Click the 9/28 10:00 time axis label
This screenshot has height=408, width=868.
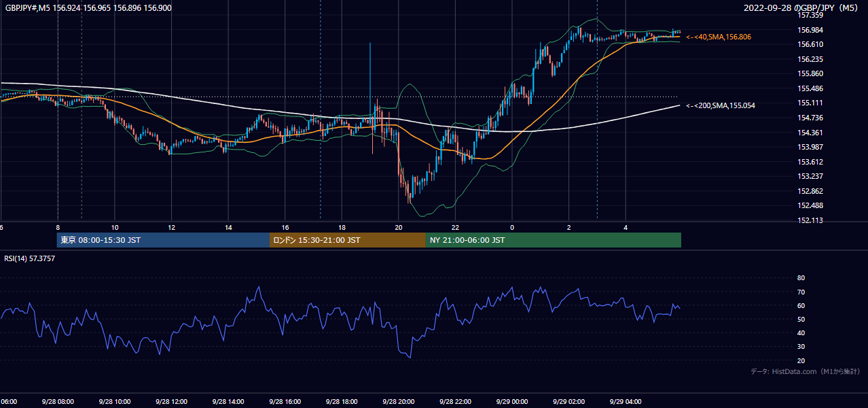[x=114, y=401]
